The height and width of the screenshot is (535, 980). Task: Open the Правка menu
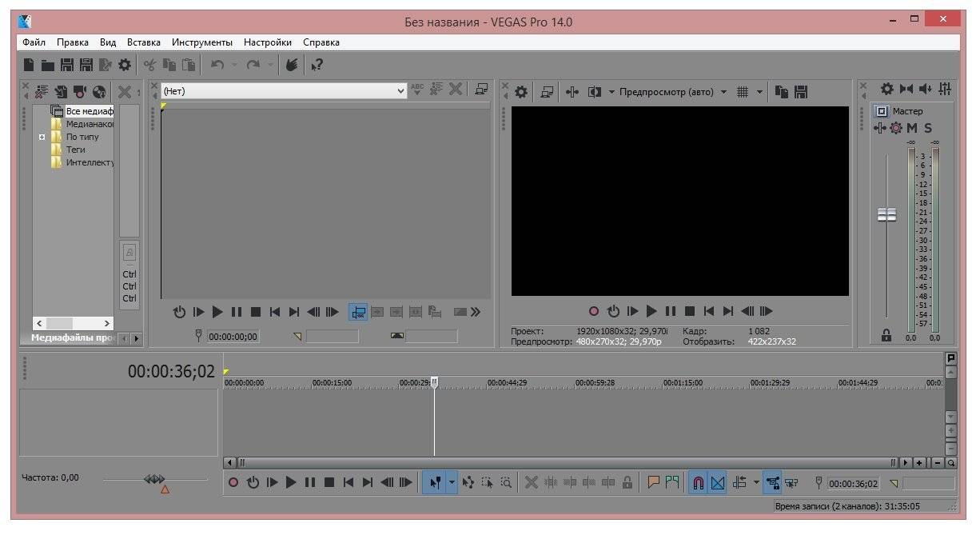tap(73, 42)
